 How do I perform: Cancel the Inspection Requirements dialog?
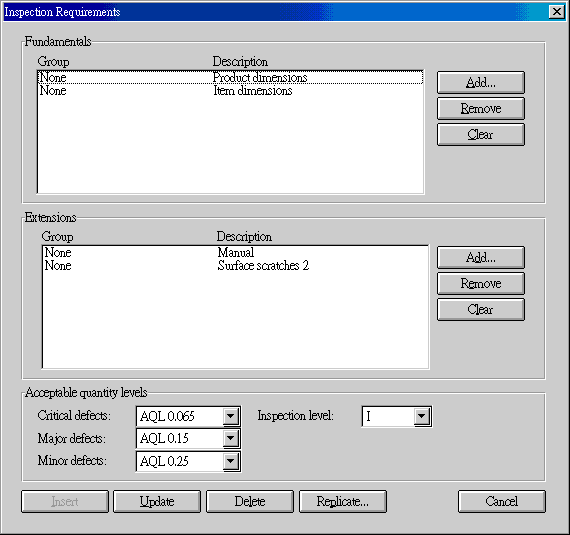[x=502, y=502]
